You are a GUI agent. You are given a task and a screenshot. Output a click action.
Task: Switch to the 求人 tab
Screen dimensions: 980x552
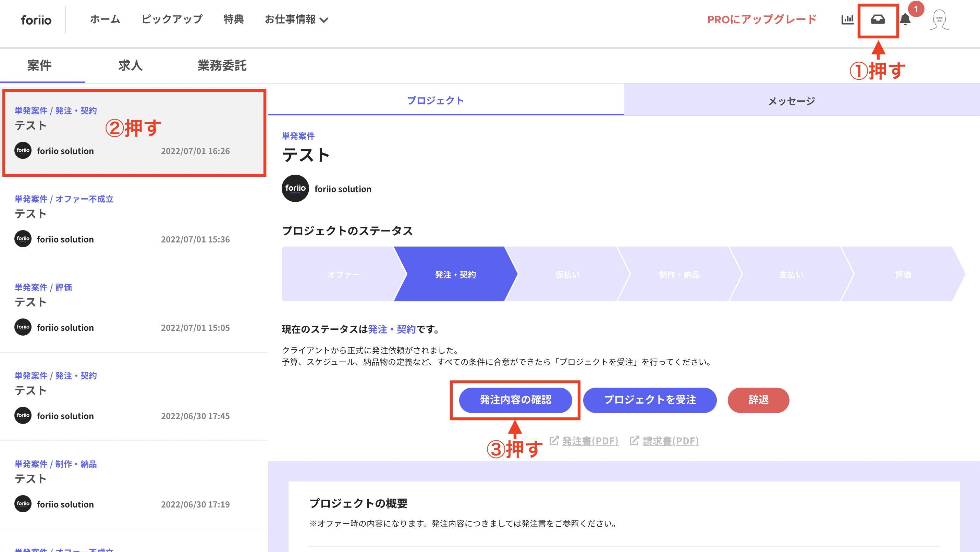click(x=131, y=65)
